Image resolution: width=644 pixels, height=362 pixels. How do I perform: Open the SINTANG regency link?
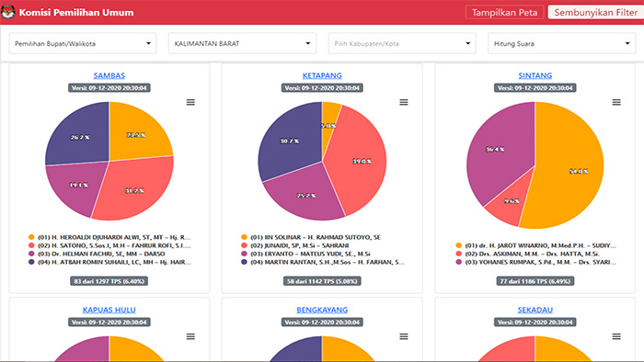[x=535, y=75]
